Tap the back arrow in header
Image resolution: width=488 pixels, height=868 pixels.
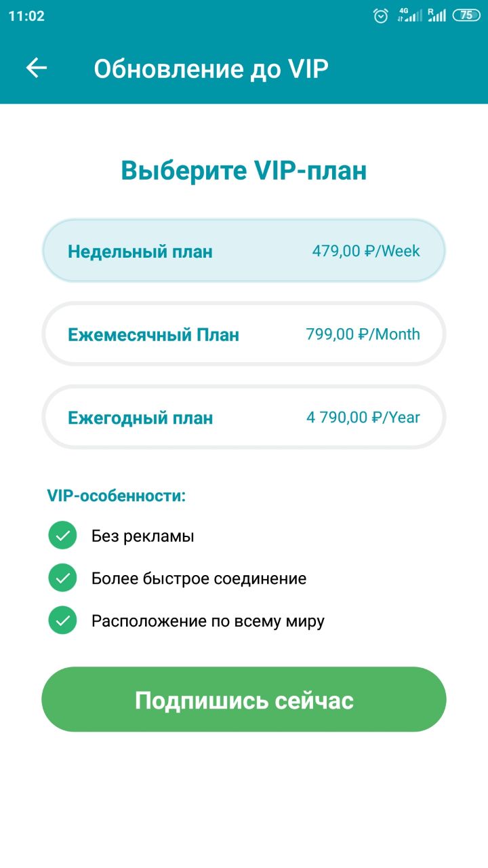point(37,68)
